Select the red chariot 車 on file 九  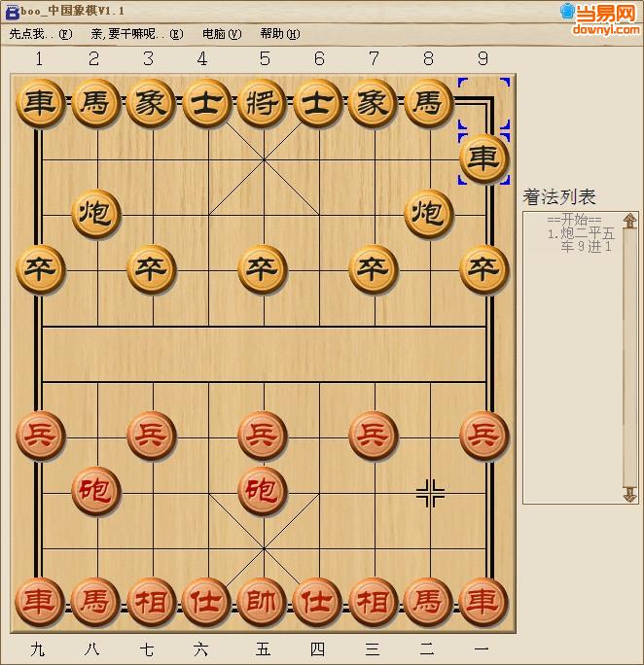[x=39, y=601]
